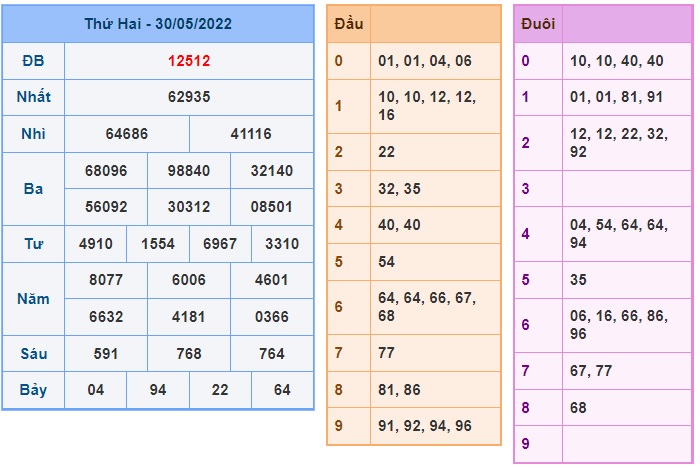Select fifth prize number 8077
Image resolution: width=700 pixels, height=468 pixels.
click(106, 280)
